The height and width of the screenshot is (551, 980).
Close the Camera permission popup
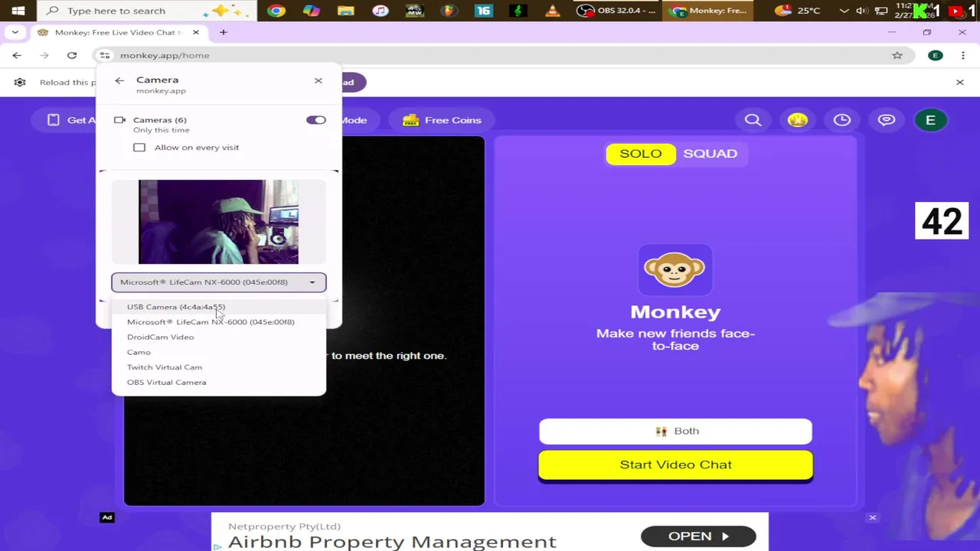[318, 80]
